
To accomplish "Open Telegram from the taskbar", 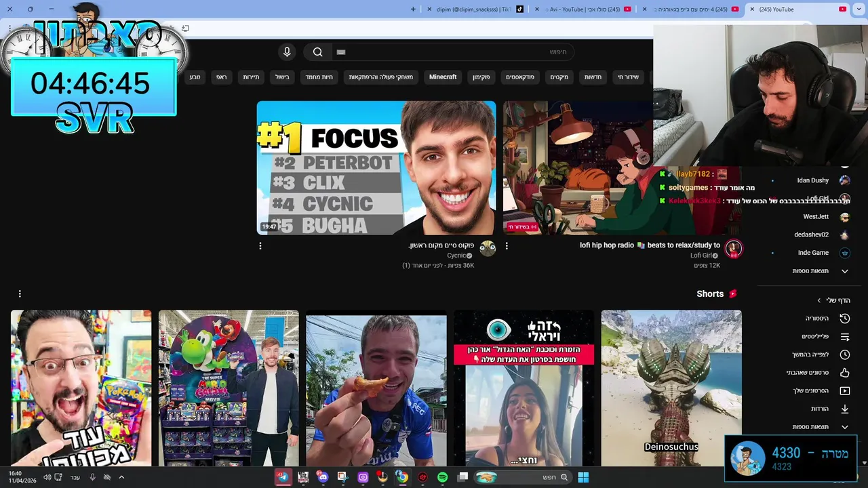I will [x=283, y=477].
